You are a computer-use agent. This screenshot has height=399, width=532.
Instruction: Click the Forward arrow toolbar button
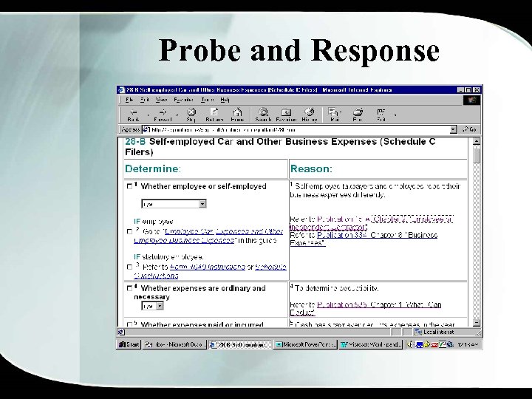(163, 115)
